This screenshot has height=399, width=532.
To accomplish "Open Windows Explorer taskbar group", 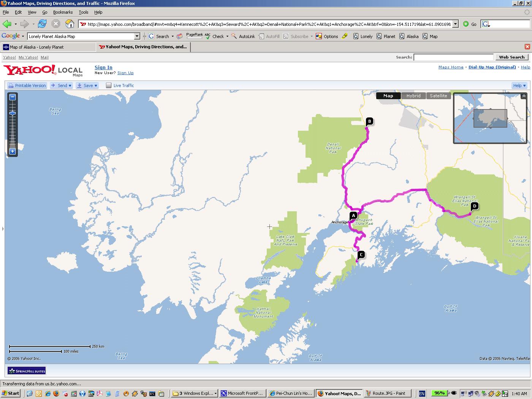I will click(x=195, y=393).
